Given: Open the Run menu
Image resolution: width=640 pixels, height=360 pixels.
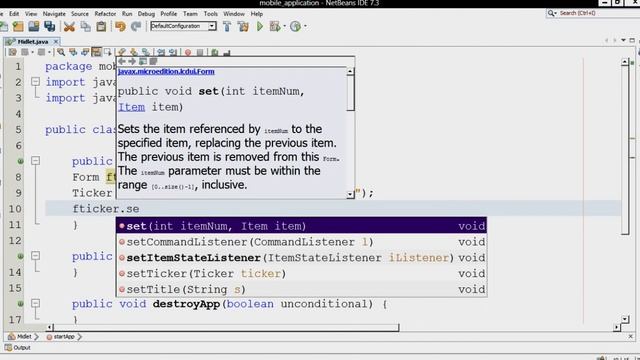Looking at the screenshot, I should point(127,14).
